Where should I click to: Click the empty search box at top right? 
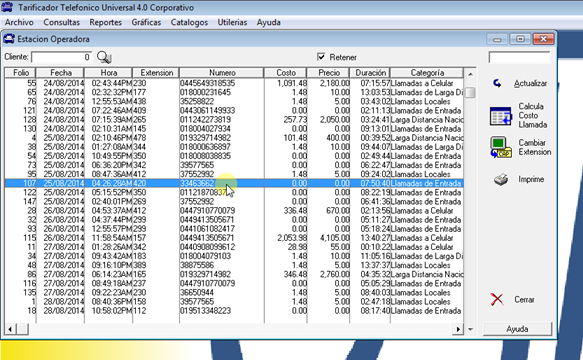point(519,57)
